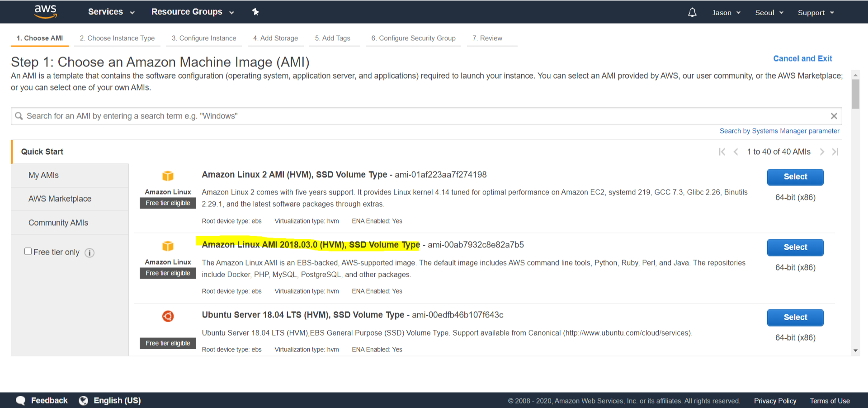The width and height of the screenshot is (868, 408).
Task: Focus the AMI search input field
Action: tap(426, 116)
